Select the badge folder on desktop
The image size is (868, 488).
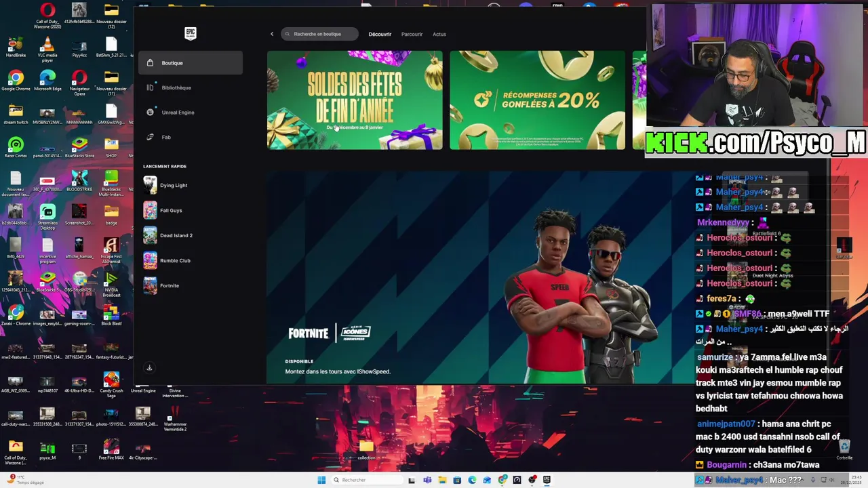click(x=111, y=214)
